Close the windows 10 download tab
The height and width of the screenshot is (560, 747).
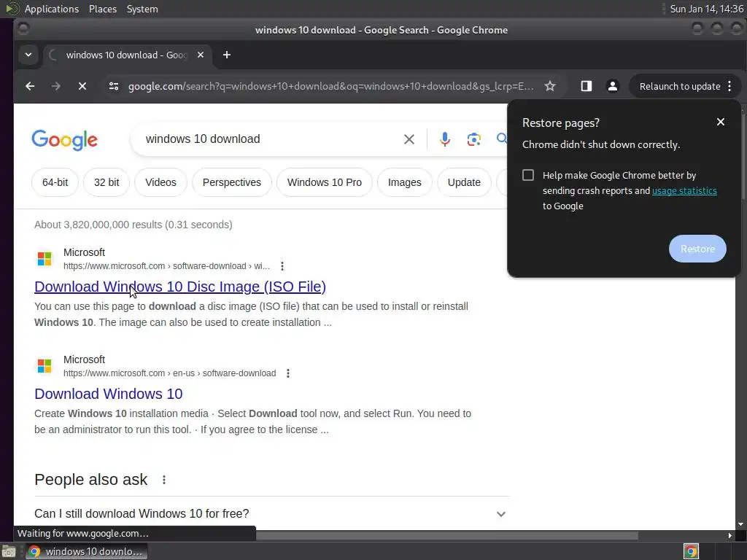pyautogui.click(x=201, y=55)
